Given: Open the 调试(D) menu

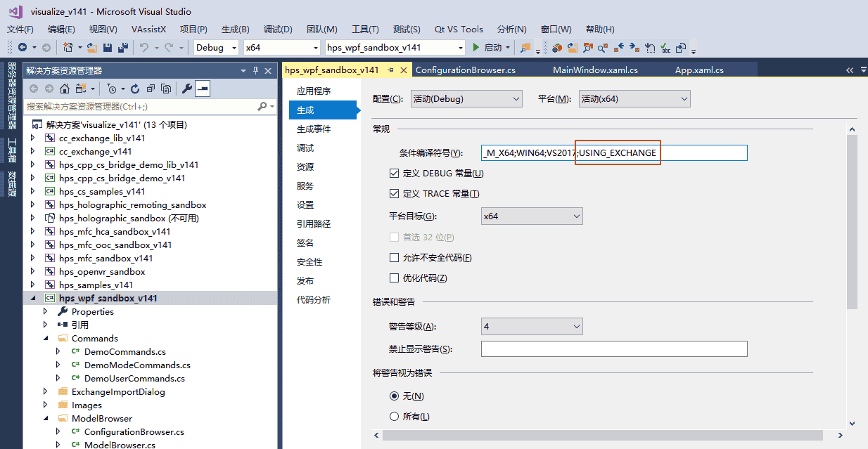Looking at the screenshot, I should pyautogui.click(x=278, y=29).
